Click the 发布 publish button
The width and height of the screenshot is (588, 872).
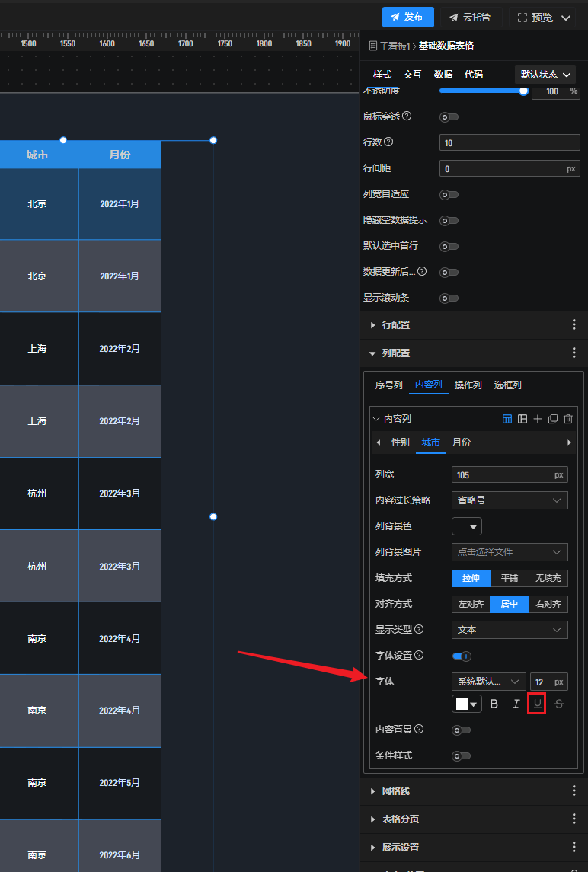(407, 17)
